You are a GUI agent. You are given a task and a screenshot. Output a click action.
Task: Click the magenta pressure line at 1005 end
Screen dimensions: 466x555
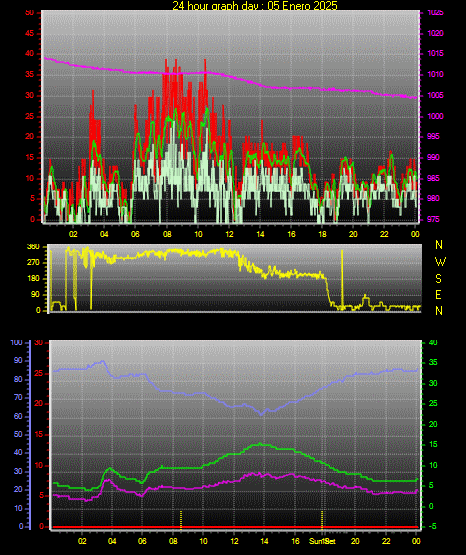[415, 97]
